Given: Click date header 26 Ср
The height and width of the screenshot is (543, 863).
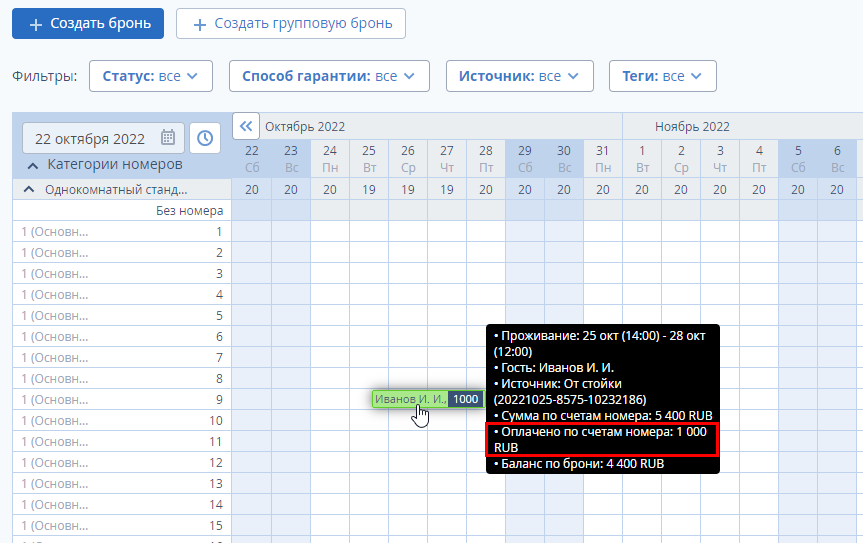Looking at the screenshot, I should point(408,158).
